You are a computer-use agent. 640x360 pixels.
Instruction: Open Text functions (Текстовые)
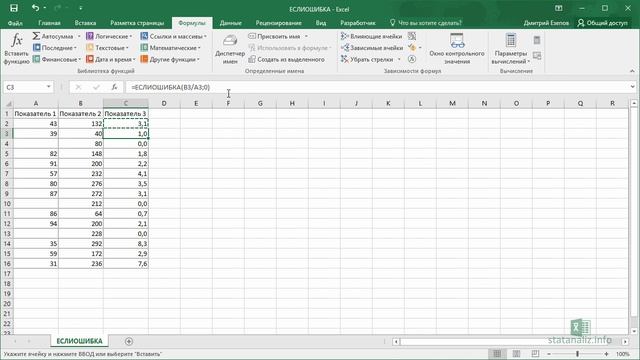(107, 48)
